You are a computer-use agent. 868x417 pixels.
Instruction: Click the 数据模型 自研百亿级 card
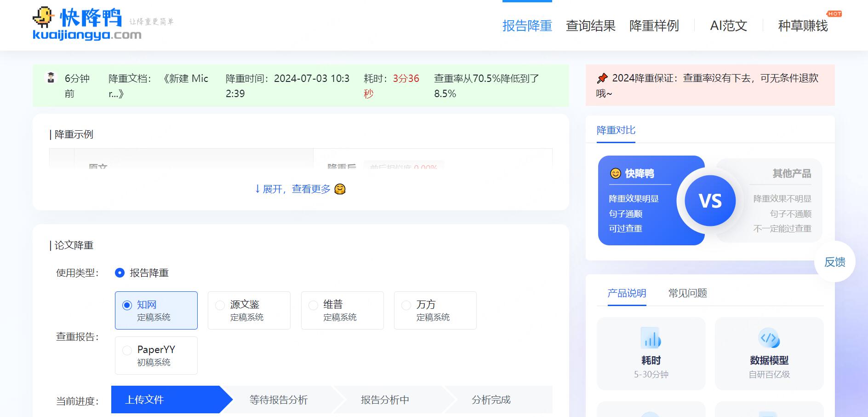(x=769, y=353)
